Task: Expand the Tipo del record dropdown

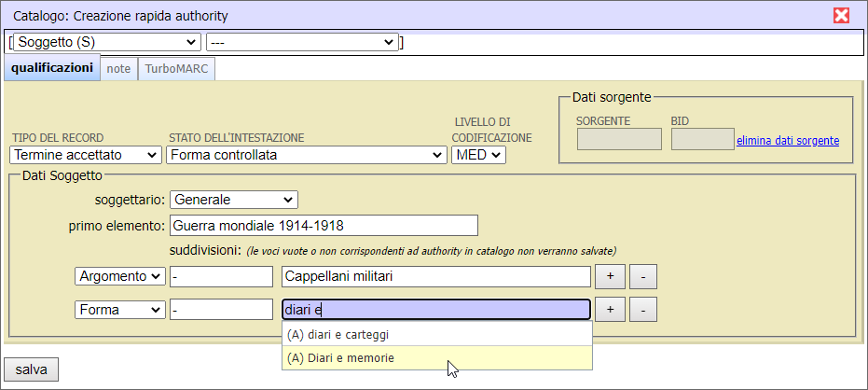Action: click(86, 155)
